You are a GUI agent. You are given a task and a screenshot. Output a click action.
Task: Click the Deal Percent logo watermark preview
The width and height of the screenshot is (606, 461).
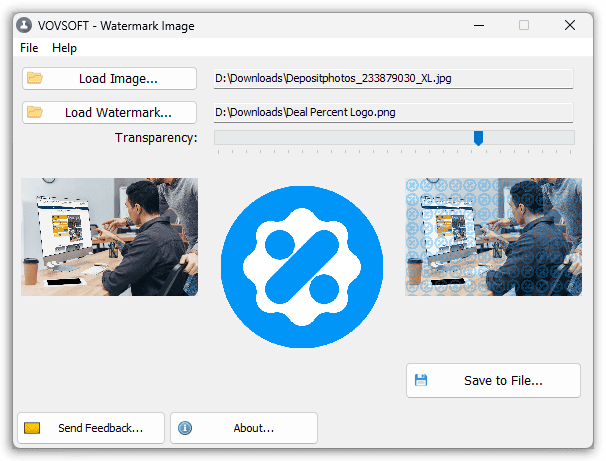302,267
